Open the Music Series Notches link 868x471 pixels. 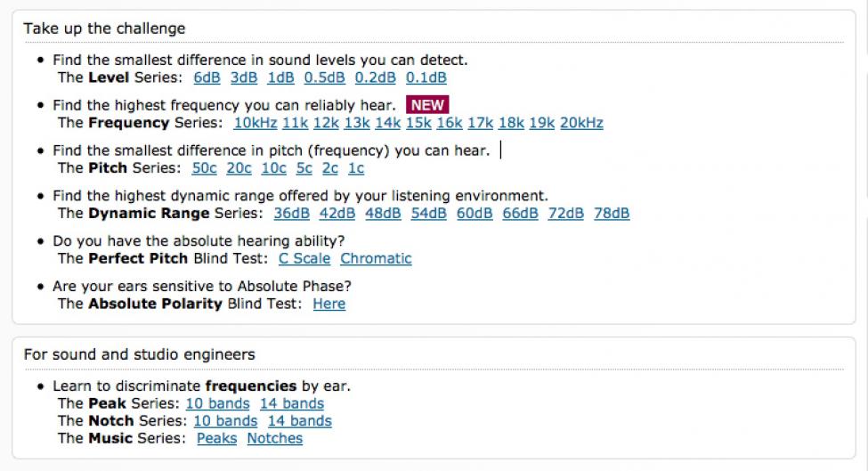(x=274, y=438)
